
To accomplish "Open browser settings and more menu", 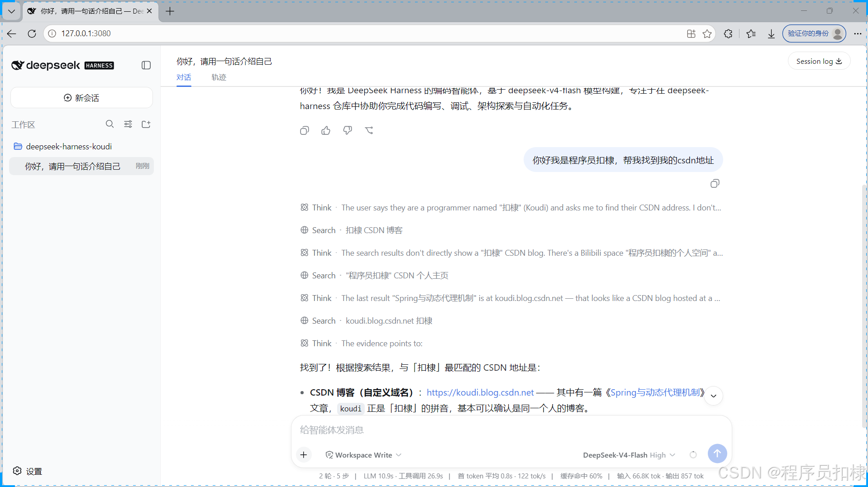I will pyautogui.click(x=858, y=33).
